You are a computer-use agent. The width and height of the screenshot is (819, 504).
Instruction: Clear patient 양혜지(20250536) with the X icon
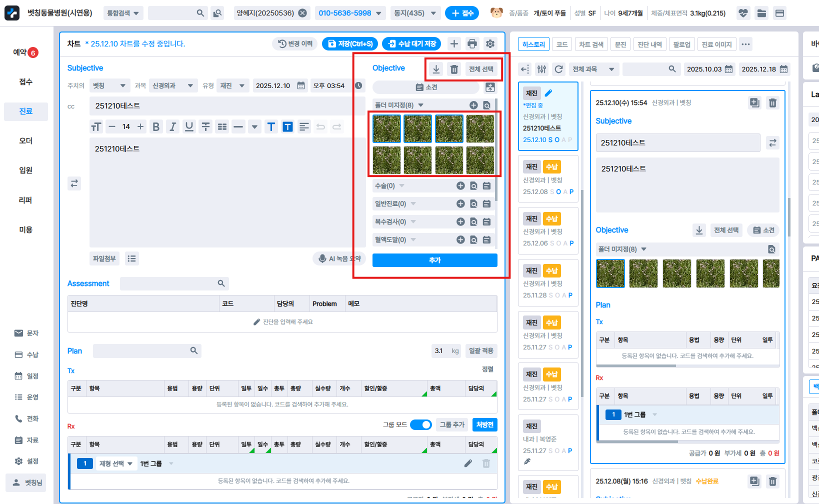click(x=302, y=13)
